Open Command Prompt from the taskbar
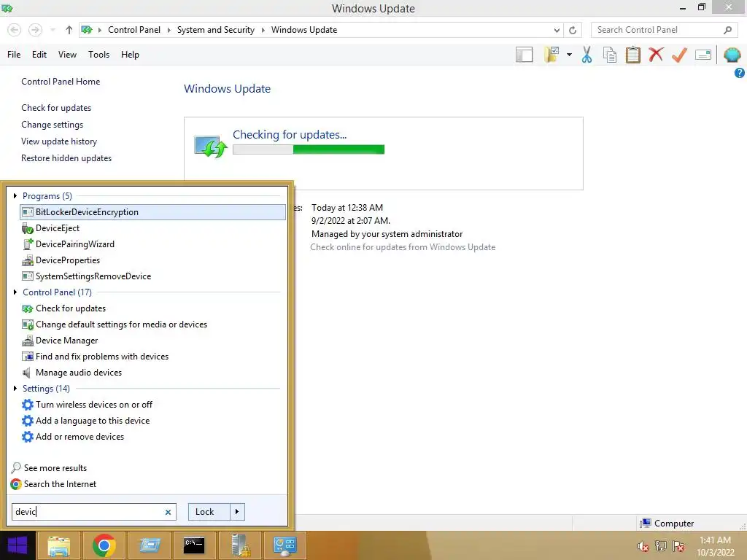Viewport: 747px width, 560px height. (x=194, y=545)
